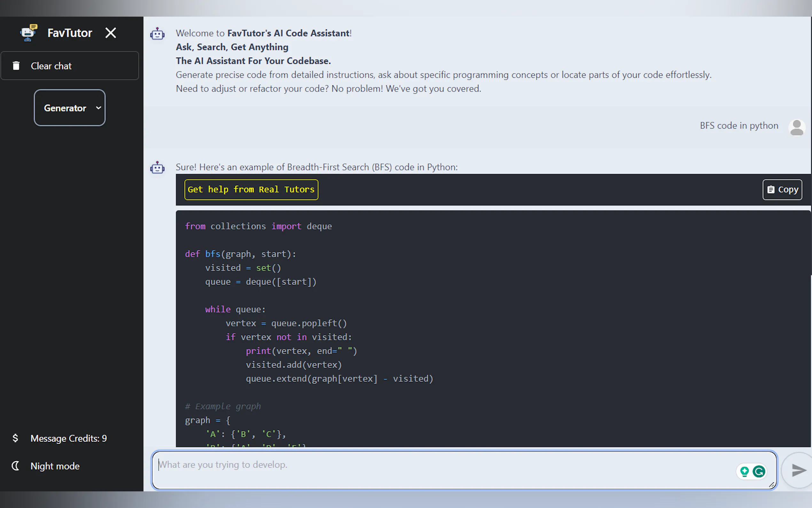The height and width of the screenshot is (508, 812).
Task: Click the dollar sign credits icon
Action: (15, 438)
